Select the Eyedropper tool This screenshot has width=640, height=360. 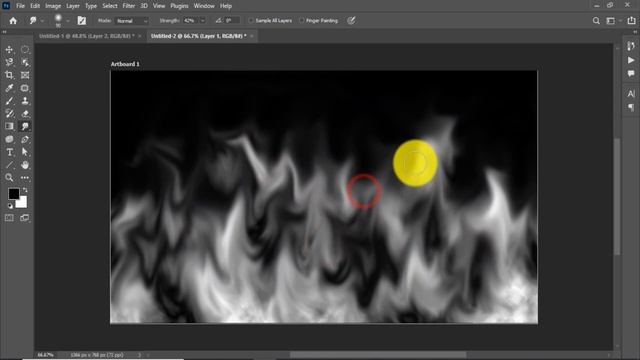(9, 88)
